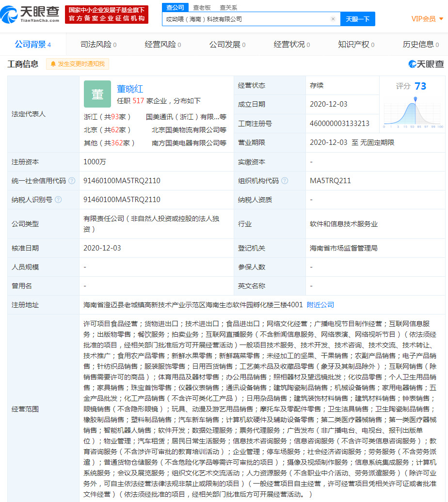Click the 北京（共62家） entry
The image size is (448, 502).
pos(107,130)
